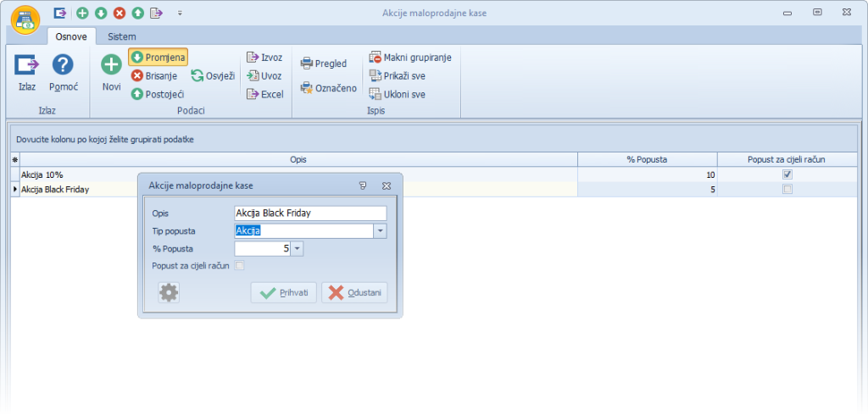Screen dimensions: 868x415
Task: Expand the Tip popusta dropdown
Action: click(381, 231)
